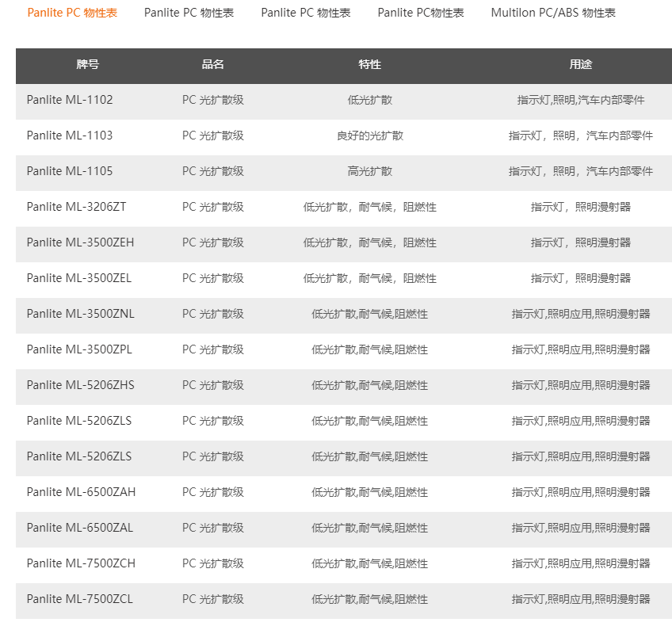This screenshot has width=672, height=626.
Task: Click the 良好的光扩散 property cell
Action: point(369,136)
